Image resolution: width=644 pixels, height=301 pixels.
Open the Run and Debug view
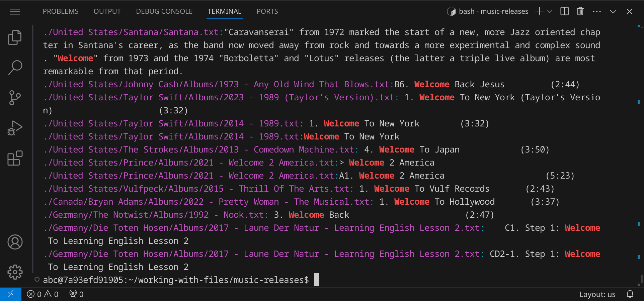click(15, 128)
